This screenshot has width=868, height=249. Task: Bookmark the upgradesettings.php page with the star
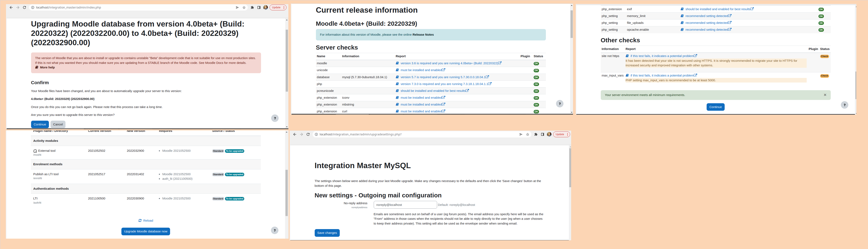click(528, 134)
